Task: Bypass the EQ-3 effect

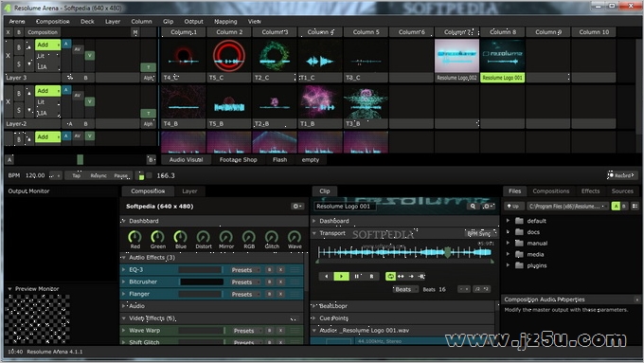Action: coord(269,270)
